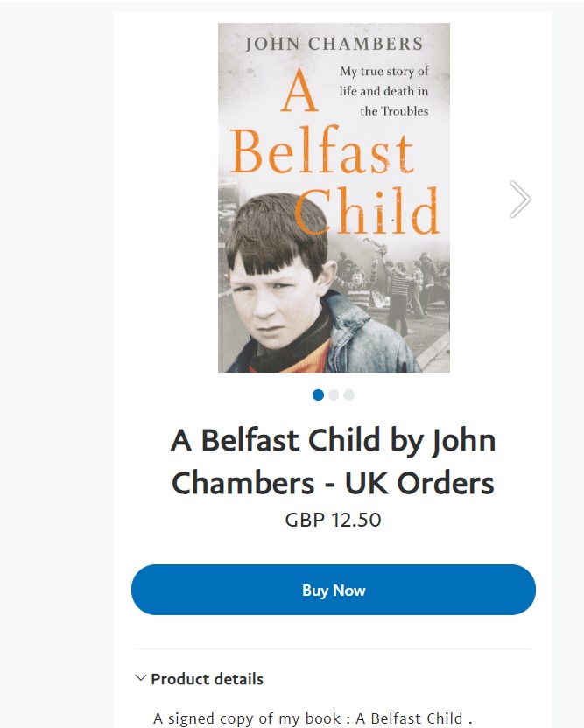This screenshot has width=584, height=728.
Task: Click the orange word Child on cover
Action: point(366,211)
